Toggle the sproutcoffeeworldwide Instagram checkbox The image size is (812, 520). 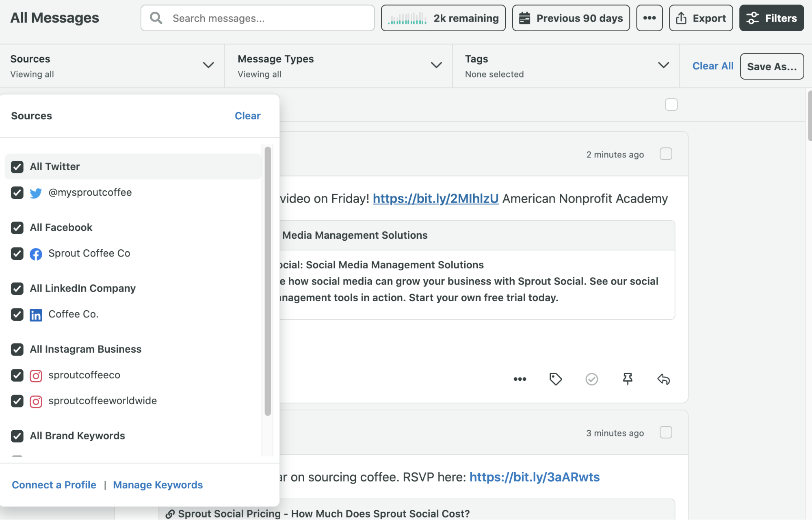tap(17, 401)
